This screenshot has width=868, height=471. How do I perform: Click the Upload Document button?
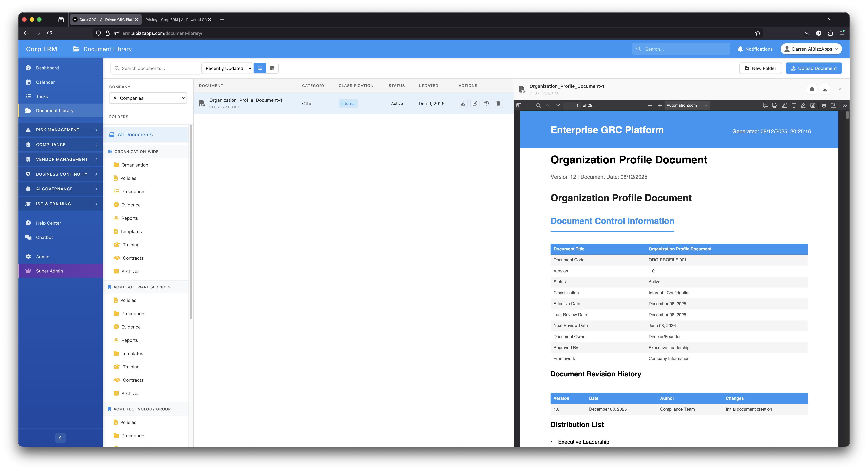pos(813,68)
